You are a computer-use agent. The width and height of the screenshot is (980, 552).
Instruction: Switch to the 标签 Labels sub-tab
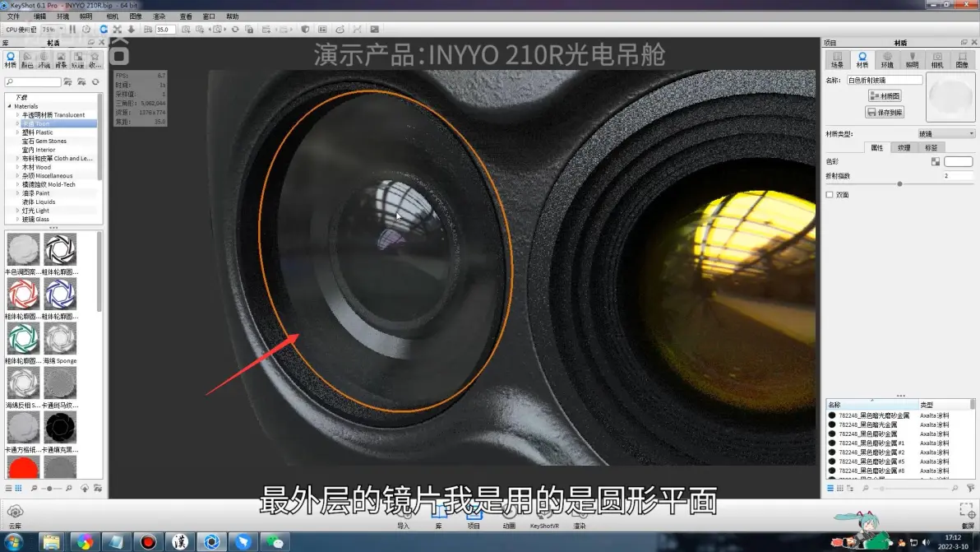(931, 147)
